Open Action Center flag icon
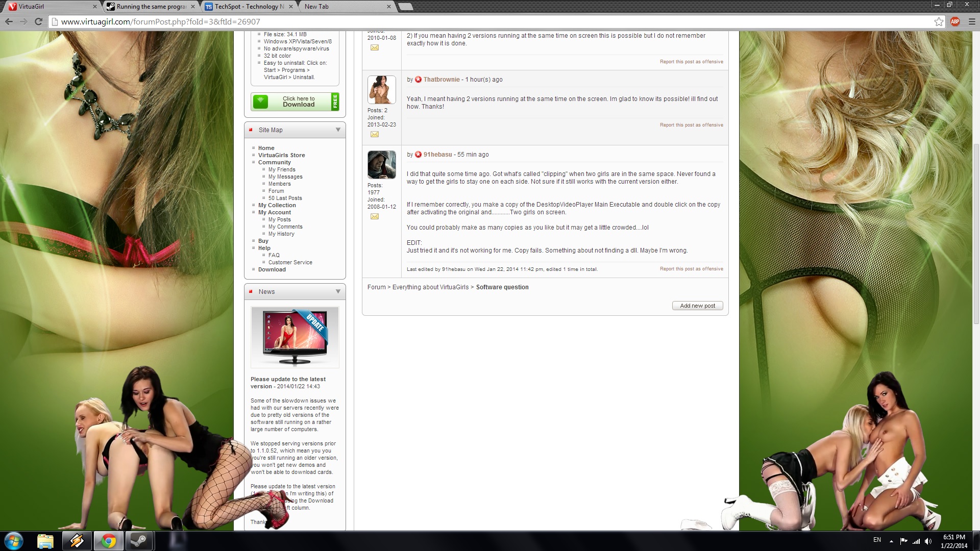This screenshot has height=551, width=980. coord(903,541)
